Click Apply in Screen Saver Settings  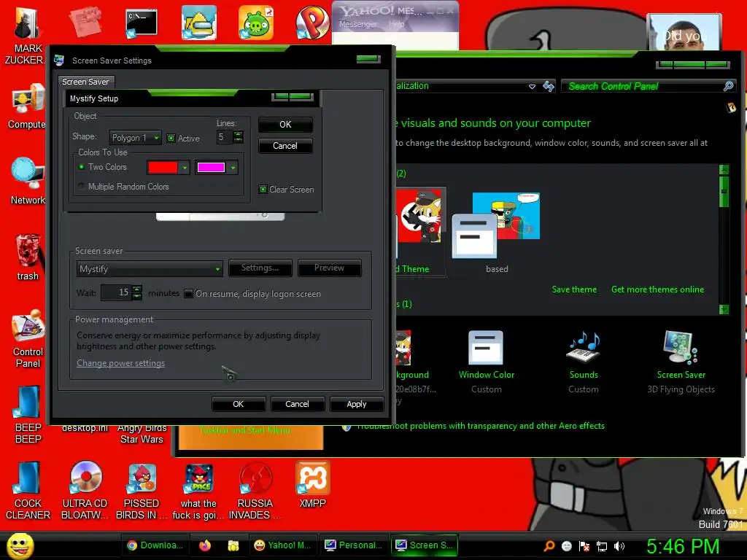click(356, 404)
